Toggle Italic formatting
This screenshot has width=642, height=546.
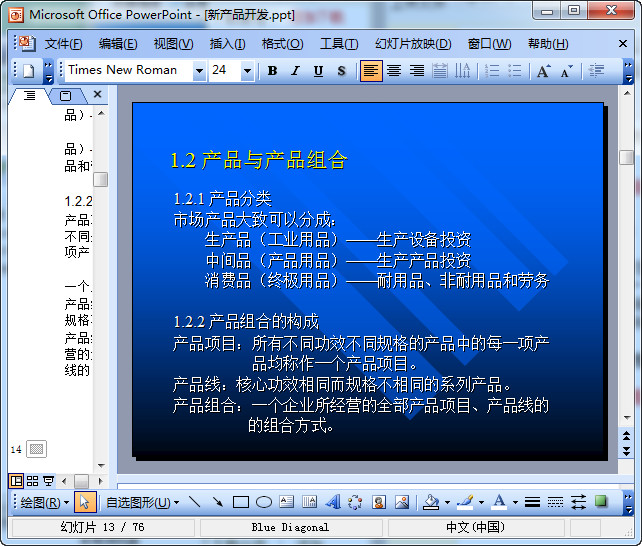[295, 71]
